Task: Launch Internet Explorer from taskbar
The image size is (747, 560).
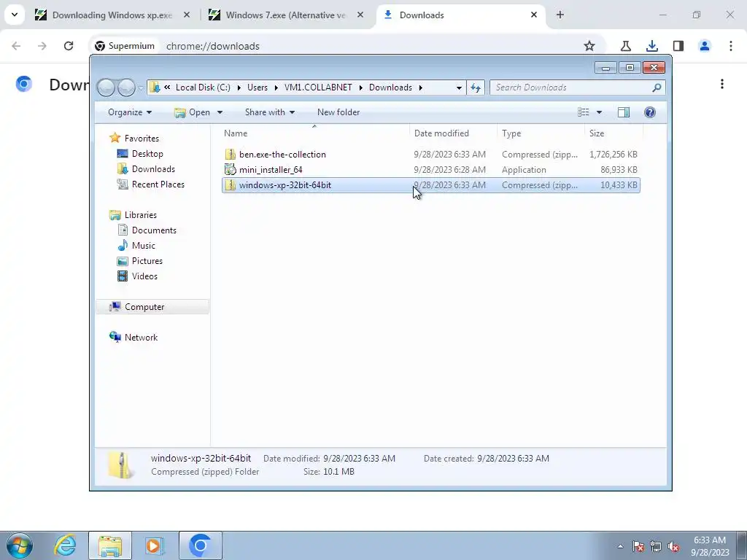Action: (x=65, y=545)
